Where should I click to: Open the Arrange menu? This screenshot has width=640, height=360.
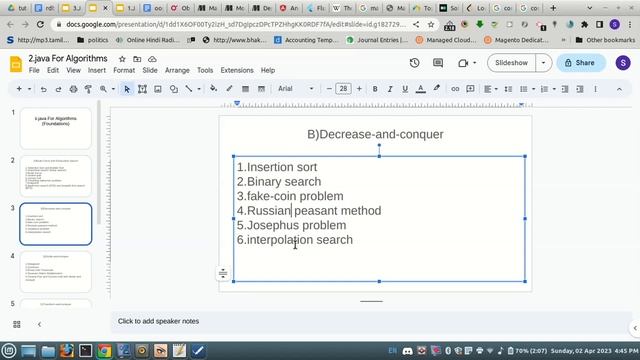177,70
